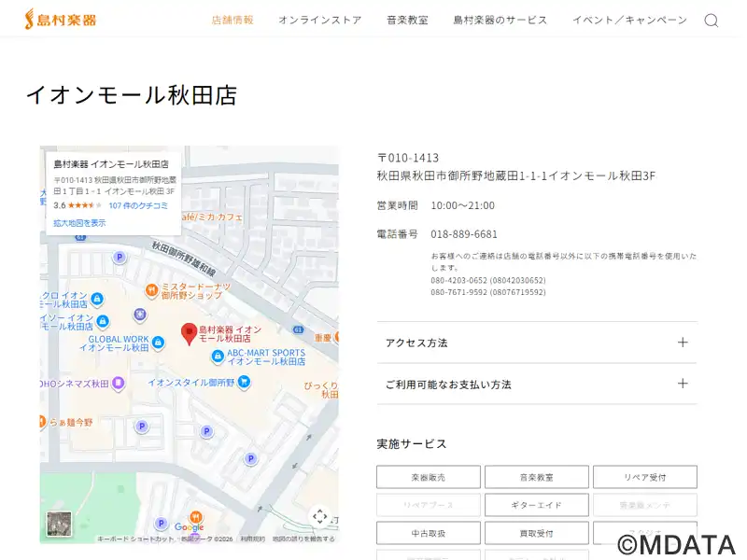747x560 pixels.
Task: Select the ミスタードーナツ restaurant marker on map
Action: click(x=149, y=289)
